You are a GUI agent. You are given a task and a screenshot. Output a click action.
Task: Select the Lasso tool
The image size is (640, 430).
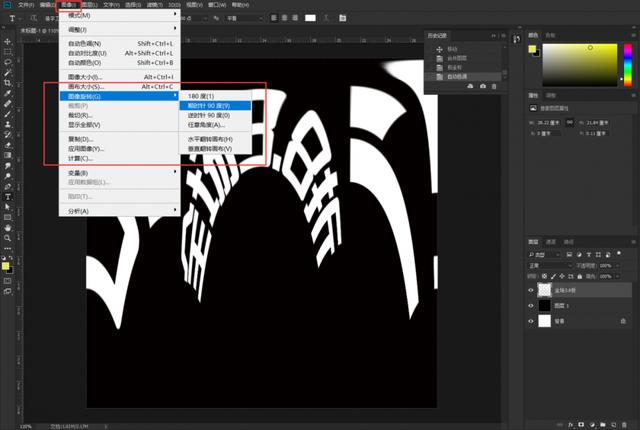8,61
